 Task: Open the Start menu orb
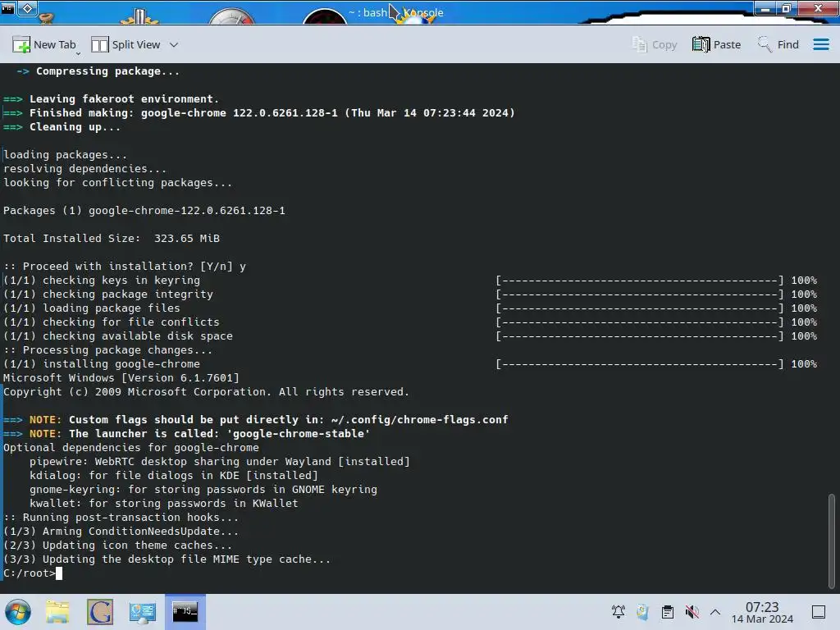pos(18,612)
